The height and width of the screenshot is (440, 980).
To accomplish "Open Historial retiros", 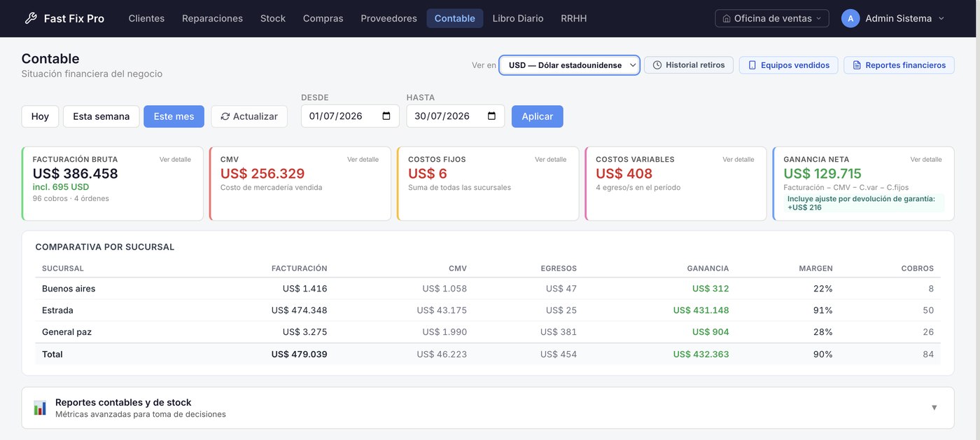I will click(x=689, y=65).
